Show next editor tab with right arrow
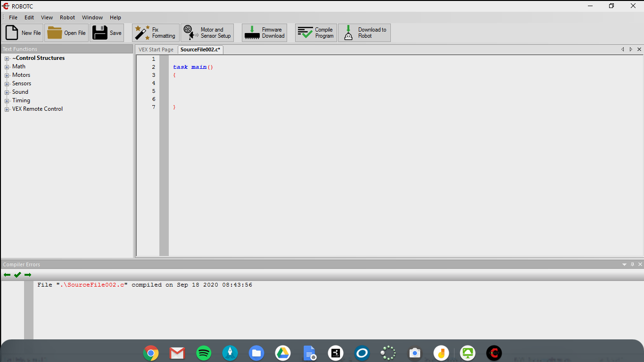The height and width of the screenshot is (362, 644). [x=631, y=49]
